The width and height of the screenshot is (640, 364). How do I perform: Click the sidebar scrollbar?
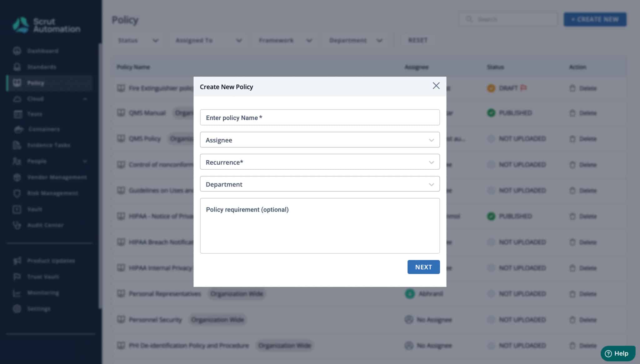click(x=100, y=176)
